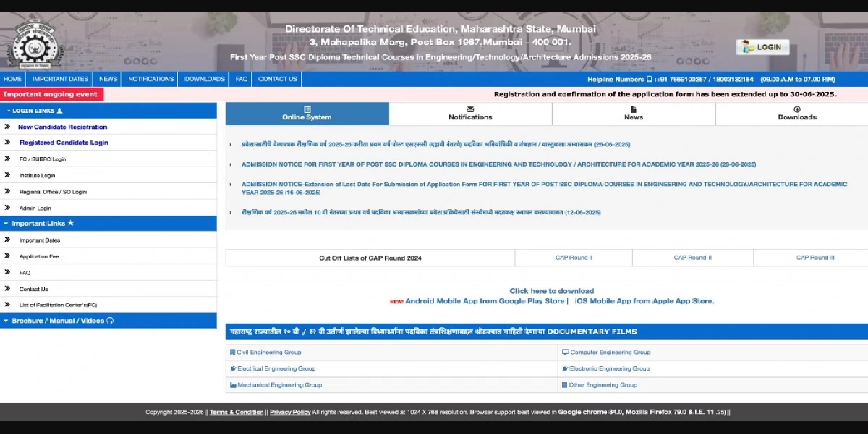
Task: Open CAP Round-III cut off list
Action: click(x=816, y=258)
